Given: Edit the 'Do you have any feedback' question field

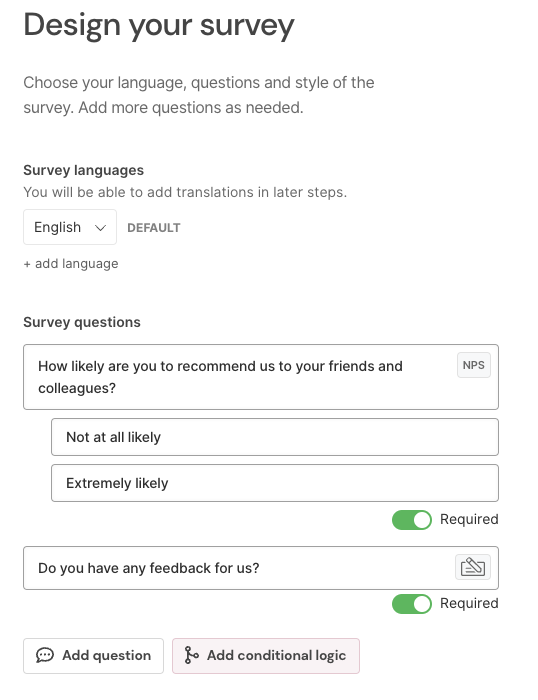Looking at the screenshot, I should pos(261,568).
